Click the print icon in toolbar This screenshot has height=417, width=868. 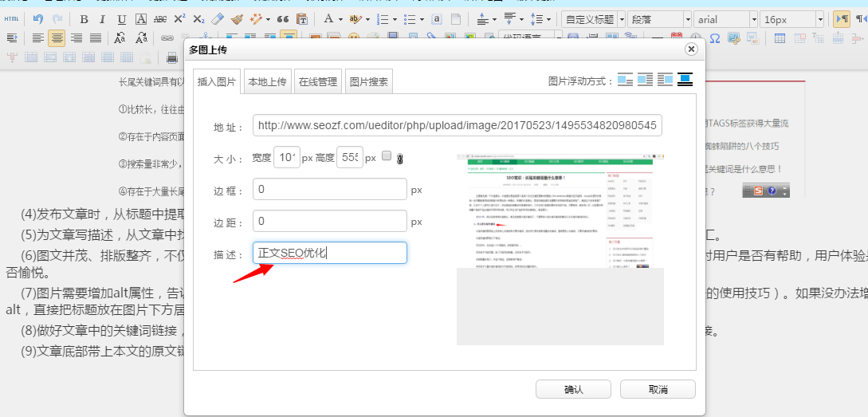pos(171,57)
